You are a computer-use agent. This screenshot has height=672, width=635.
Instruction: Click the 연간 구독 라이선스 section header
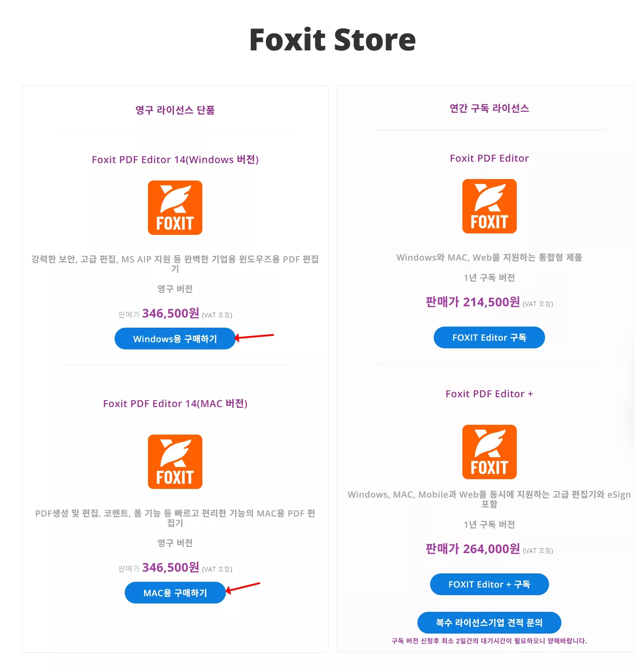coord(489,108)
